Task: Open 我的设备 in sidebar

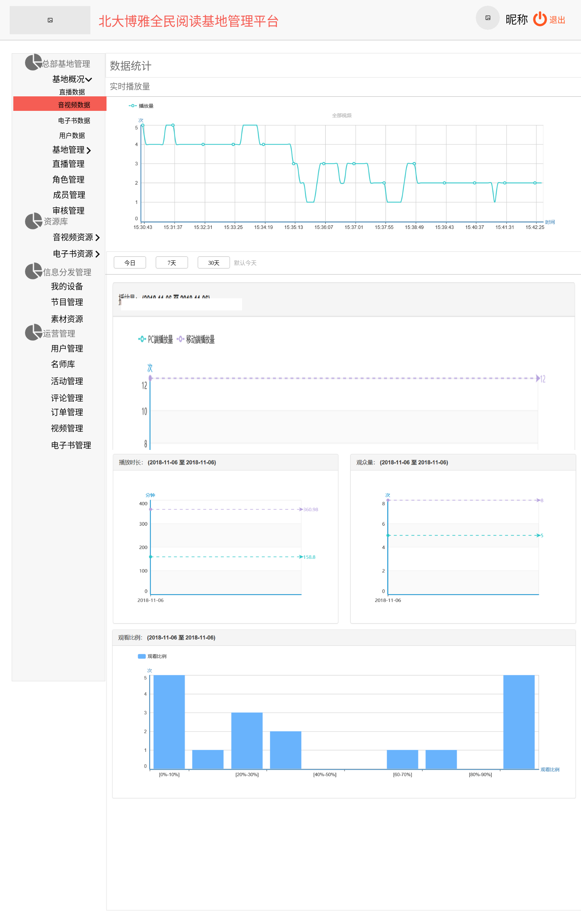Action: pyautogui.click(x=67, y=287)
